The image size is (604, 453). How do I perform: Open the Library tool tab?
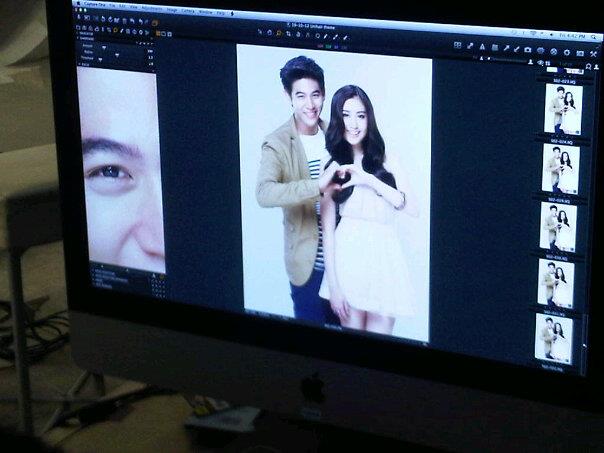(x=78, y=27)
